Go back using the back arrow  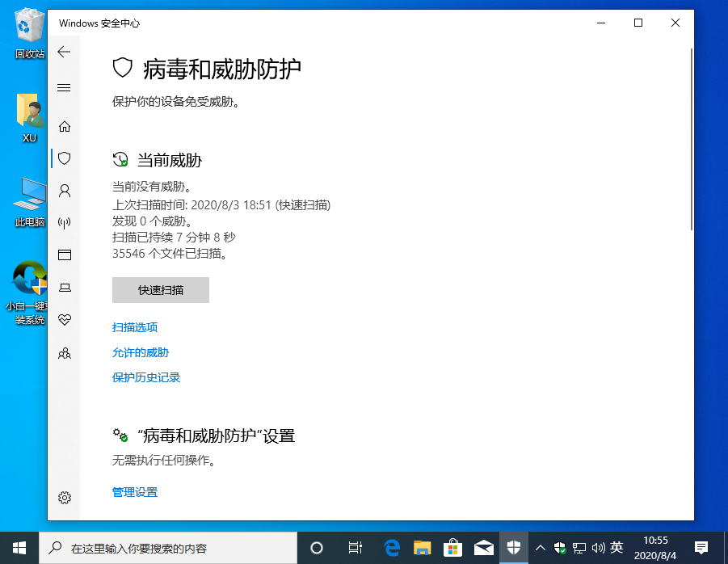pyautogui.click(x=64, y=52)
